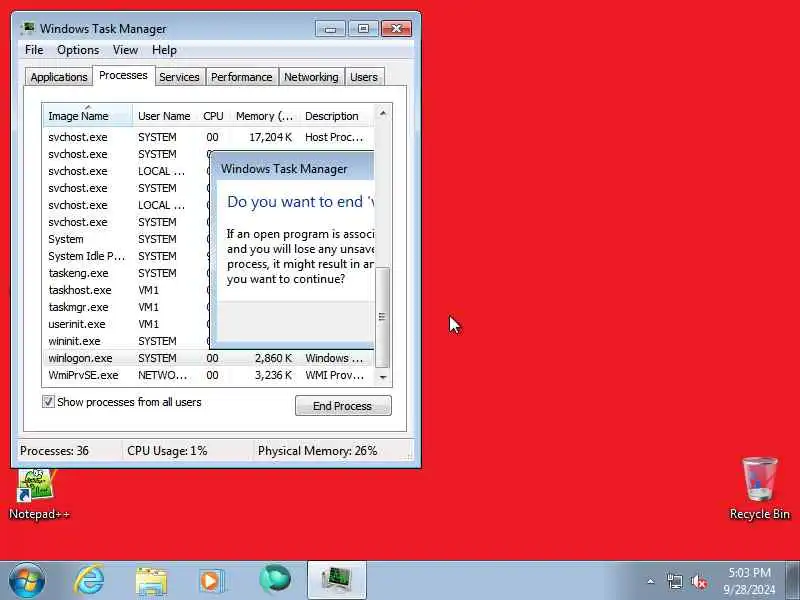Select the wininit.exe process row
Image resolution: width=800 pixels, height=600 pixels.
(x=127, y=341)
